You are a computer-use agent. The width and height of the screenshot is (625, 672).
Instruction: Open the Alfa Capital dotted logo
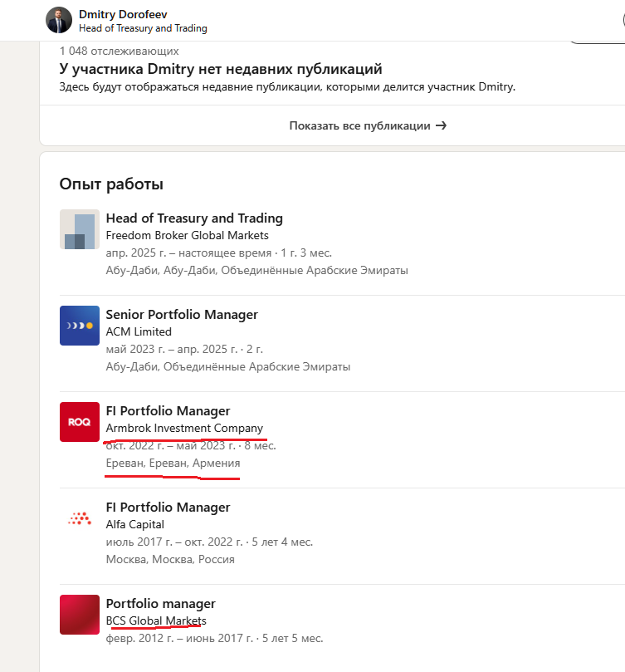80,518
